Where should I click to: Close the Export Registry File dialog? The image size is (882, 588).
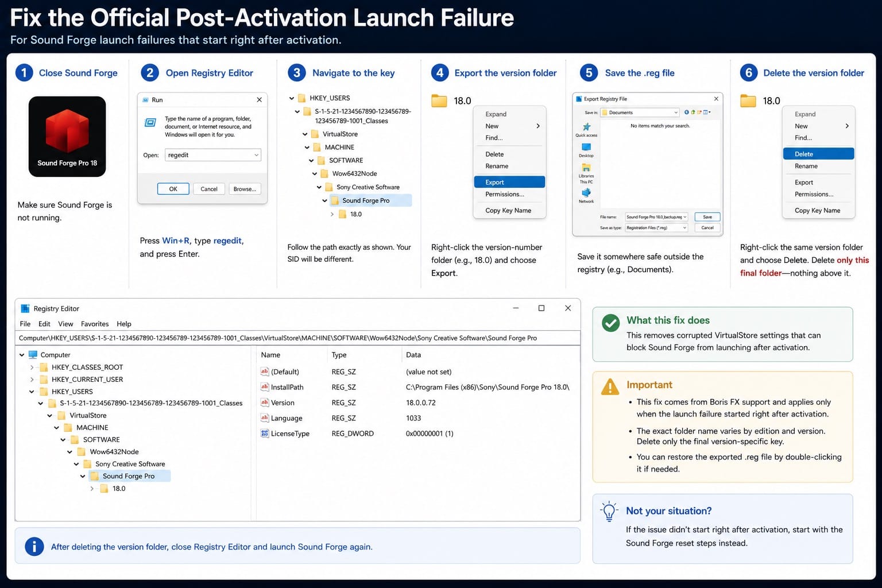[x=716, y=99]
